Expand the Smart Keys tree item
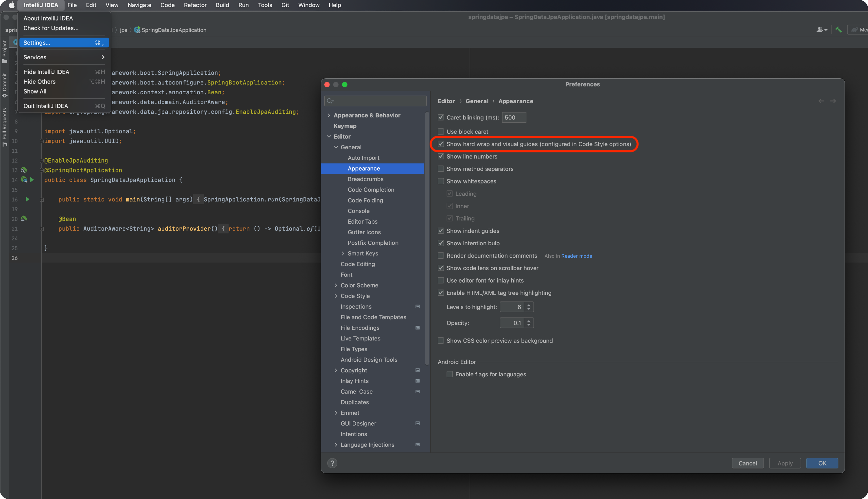Image resolution: width=868 pixels, height=499 pixels. (x=343, y=253)
